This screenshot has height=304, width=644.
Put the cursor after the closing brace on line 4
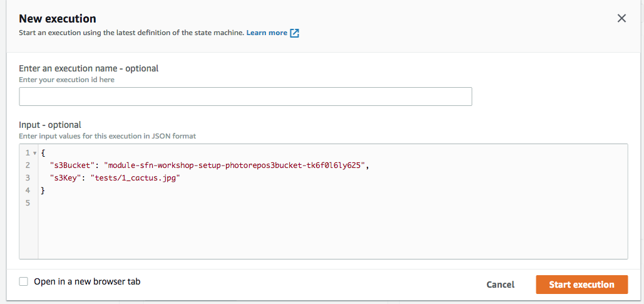click(46, 191)
